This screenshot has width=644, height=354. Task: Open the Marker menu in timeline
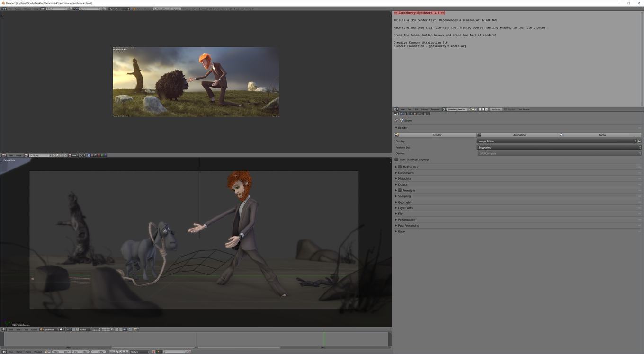click(x=19, y=352)
